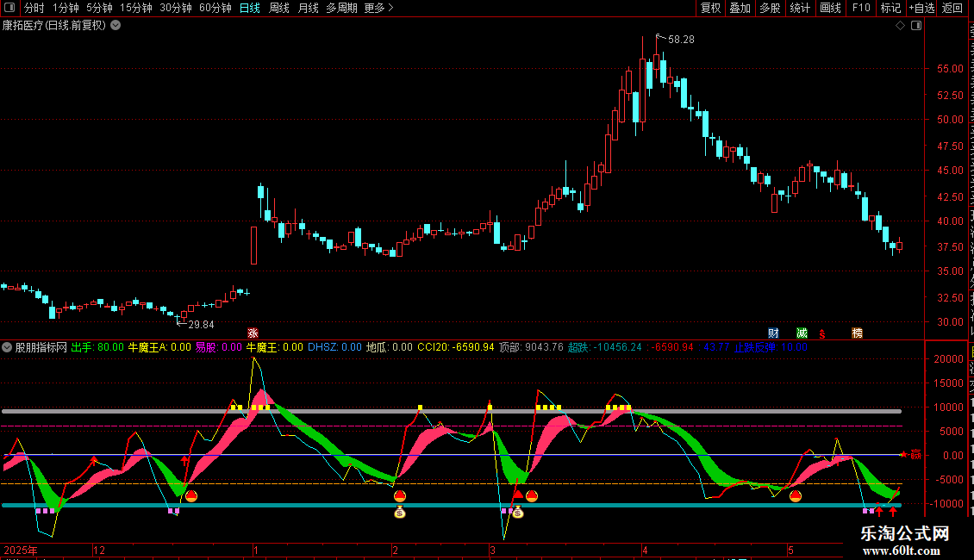This screenshot has height=560, width=974.
Task: Select the 60分钟 period
Action: [x=215, y=8]
